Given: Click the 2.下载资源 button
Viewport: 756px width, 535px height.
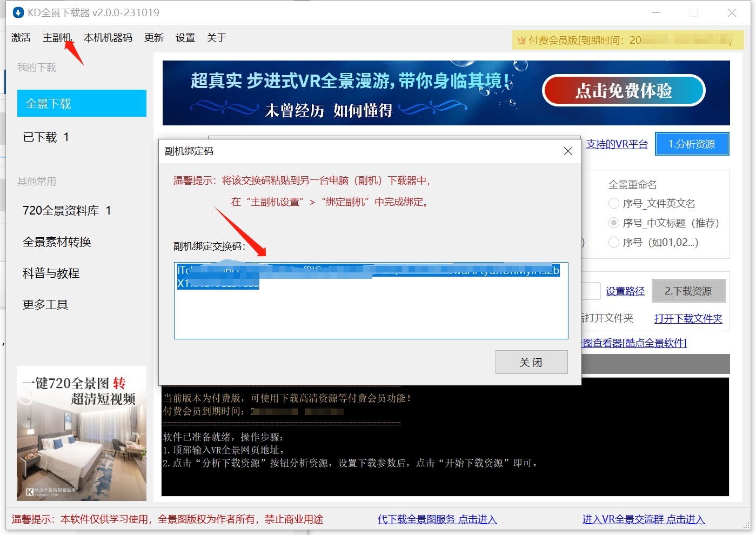Looking at the screenshot, I should (x=688, y=291).
